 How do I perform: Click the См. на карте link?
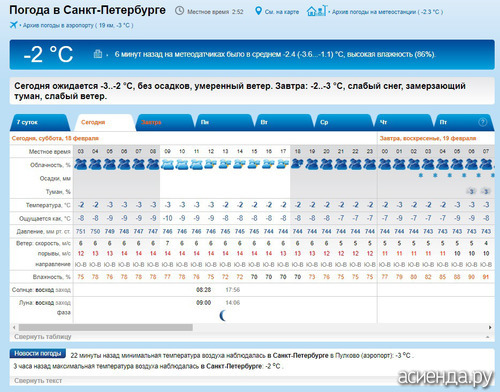click(x=282, y=12)
